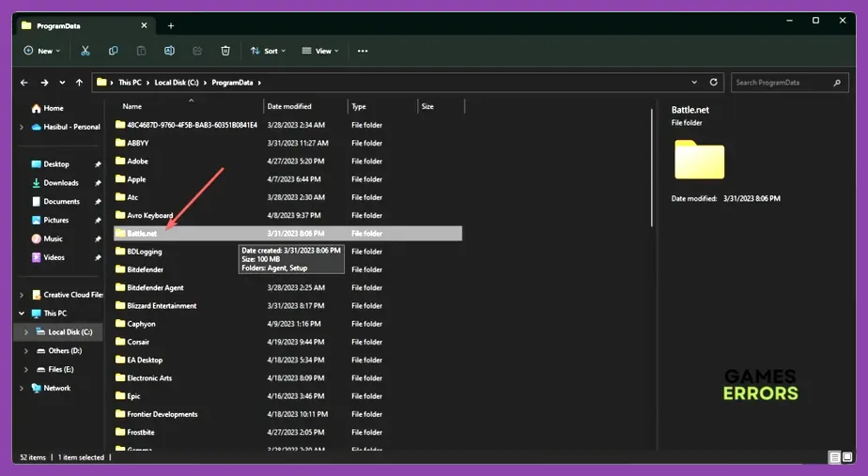The width and height of the screenshot is (868, 476).
Task: Open recent locations dropdown chevron
Action: click(62, 83)
